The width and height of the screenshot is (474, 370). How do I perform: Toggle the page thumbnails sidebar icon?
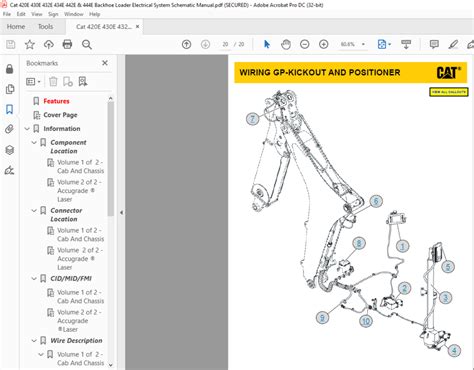tap(10, 89)
